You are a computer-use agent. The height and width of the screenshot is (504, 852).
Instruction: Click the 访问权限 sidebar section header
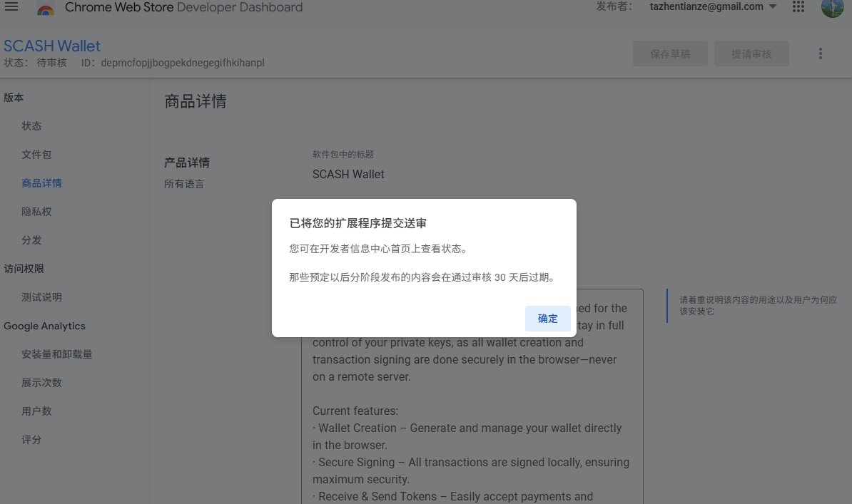[24, 268]
